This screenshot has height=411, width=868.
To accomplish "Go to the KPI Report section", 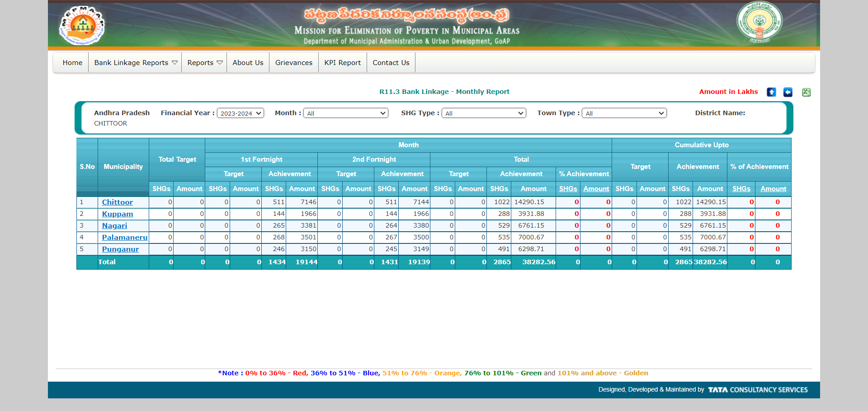I will tap(342, 62).
